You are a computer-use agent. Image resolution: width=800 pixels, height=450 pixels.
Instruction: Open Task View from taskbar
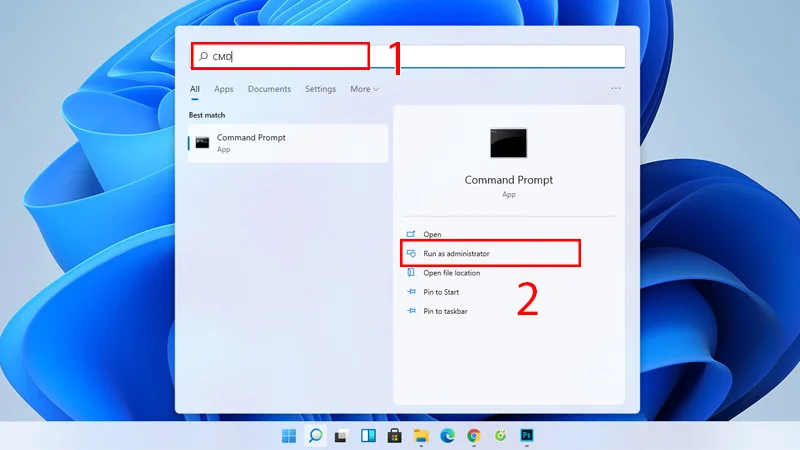(341, 436)
